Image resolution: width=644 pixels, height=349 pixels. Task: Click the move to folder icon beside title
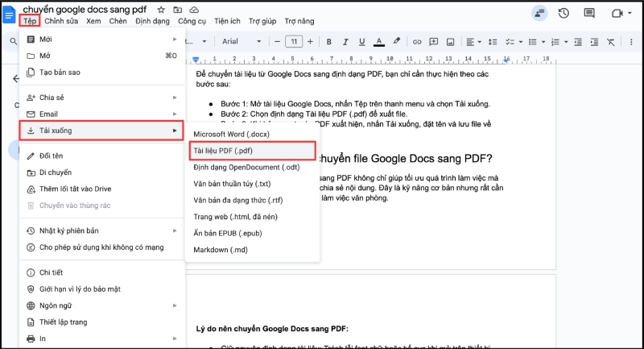(x=177, y=10)
